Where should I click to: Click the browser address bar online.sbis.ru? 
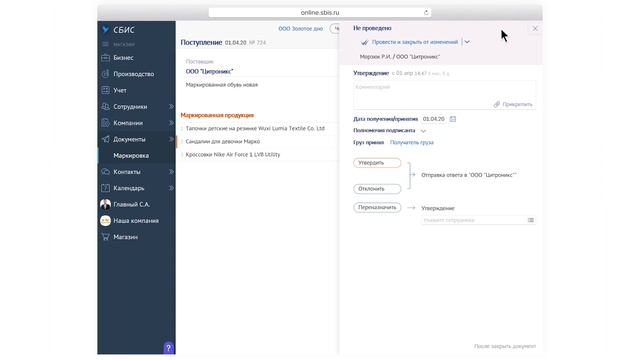320,13
